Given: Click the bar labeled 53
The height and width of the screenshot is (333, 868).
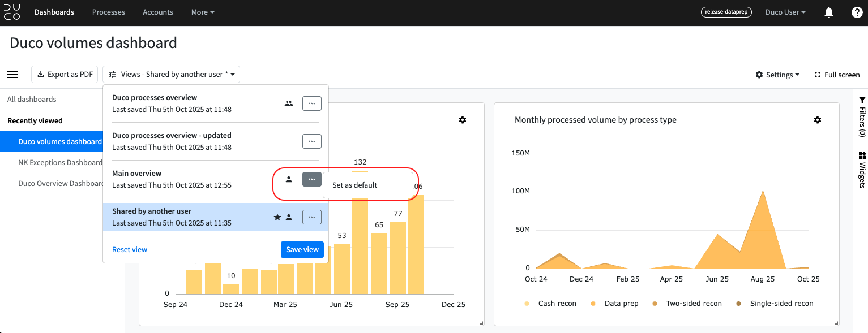Looking at the screenshot, I should click(341, 269).
